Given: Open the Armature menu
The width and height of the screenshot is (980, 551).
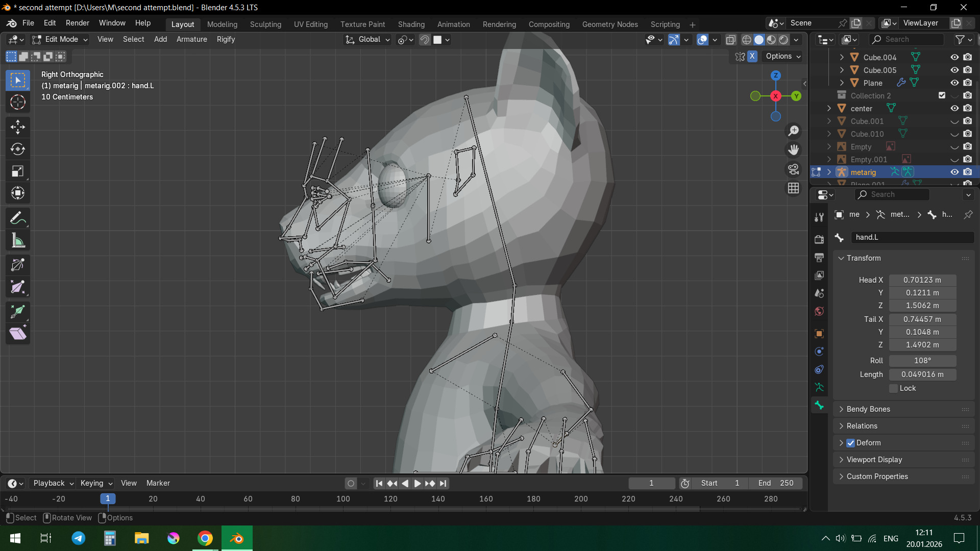Looking at the screenshot, I should 191,39.
